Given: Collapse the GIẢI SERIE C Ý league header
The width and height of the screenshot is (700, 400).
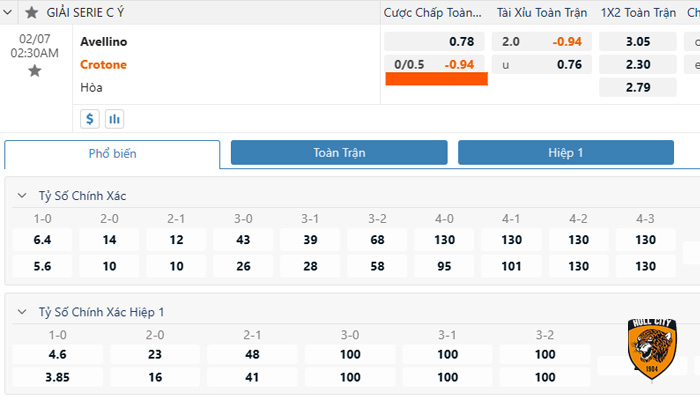Looking at the screenshot, I should click(12, 13).
